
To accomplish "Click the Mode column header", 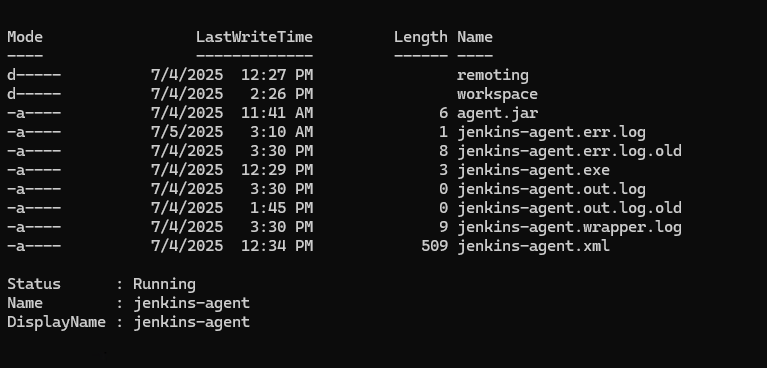I will click(x=25, y=37).
